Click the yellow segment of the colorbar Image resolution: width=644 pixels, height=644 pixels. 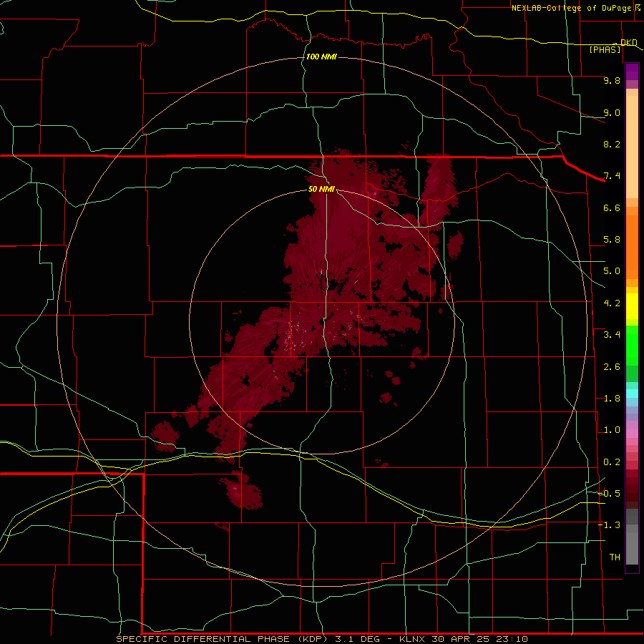[x=632, y=306]
